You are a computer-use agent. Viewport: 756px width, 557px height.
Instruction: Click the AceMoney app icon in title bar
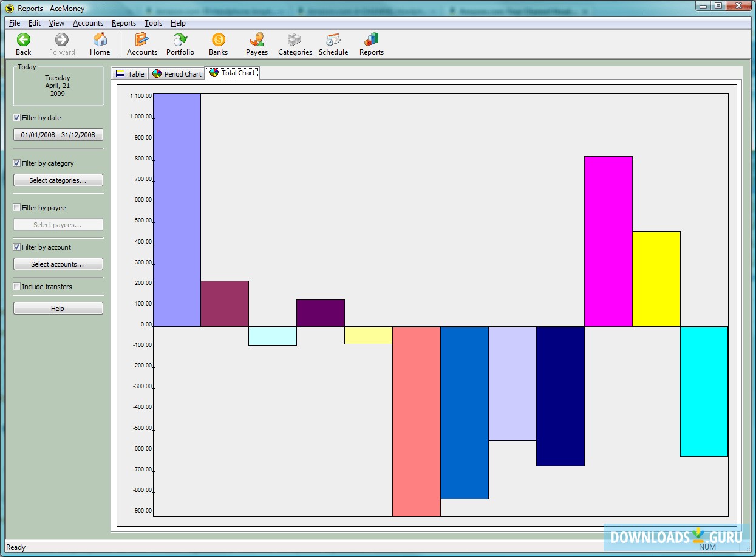point(10,9)
